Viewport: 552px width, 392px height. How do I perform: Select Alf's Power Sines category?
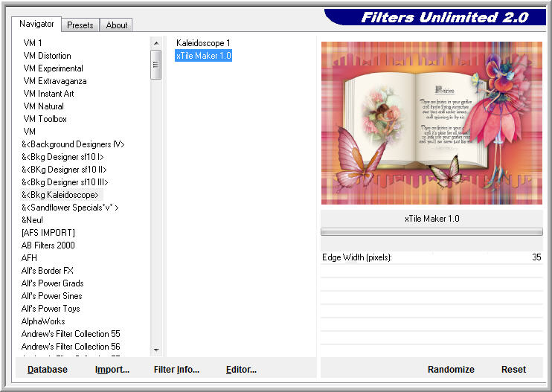[52, 296]
